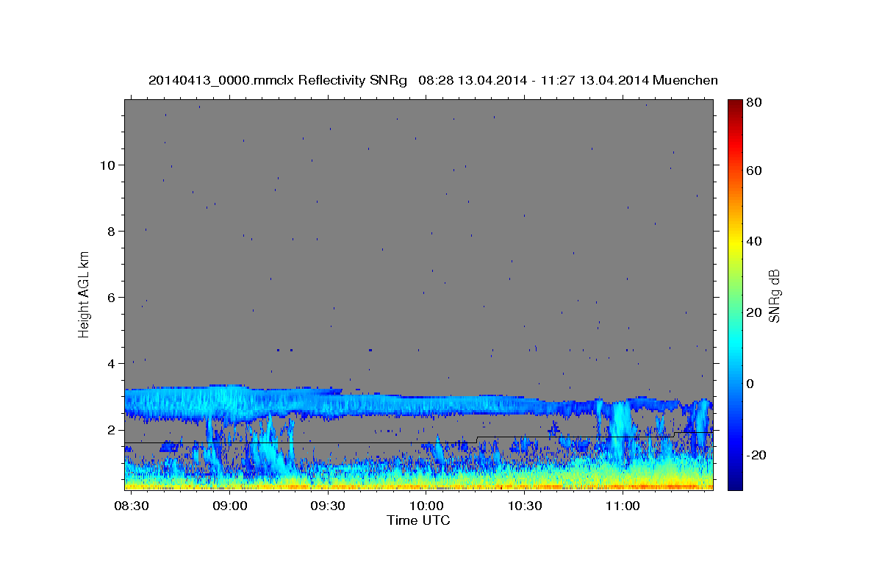Click the "Muenchen" location label in the title
Viewport: 882px width, 588px height.
point(684,80)
